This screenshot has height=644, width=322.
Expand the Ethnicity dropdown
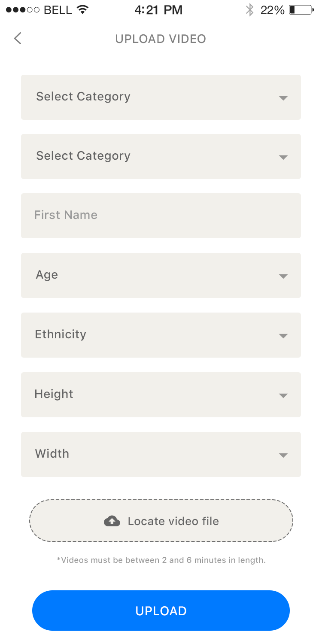point(161,335)
